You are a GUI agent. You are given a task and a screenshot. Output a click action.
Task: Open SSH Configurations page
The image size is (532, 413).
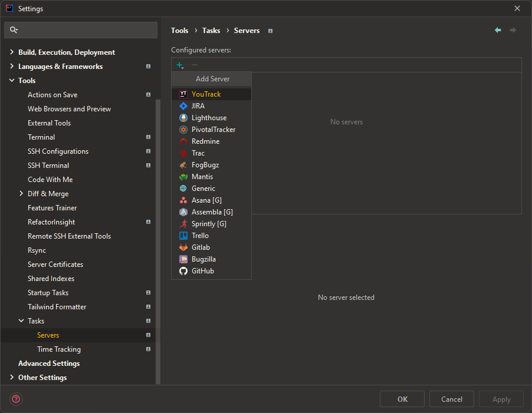click(58, 151)
